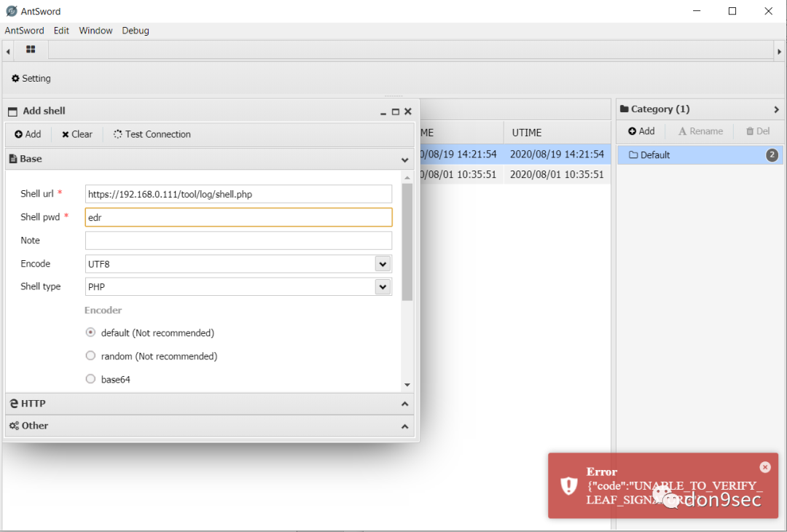Viewport: 787px width, 532px height.
Task: Select the Default category folder
Action: [700, 155]
